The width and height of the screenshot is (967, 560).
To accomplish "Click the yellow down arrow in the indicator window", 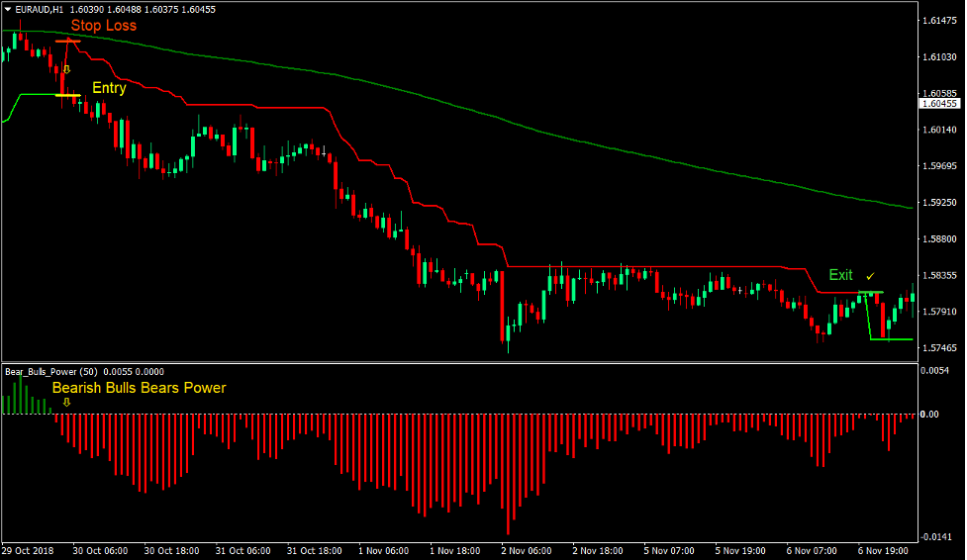I will coord(66,402).
